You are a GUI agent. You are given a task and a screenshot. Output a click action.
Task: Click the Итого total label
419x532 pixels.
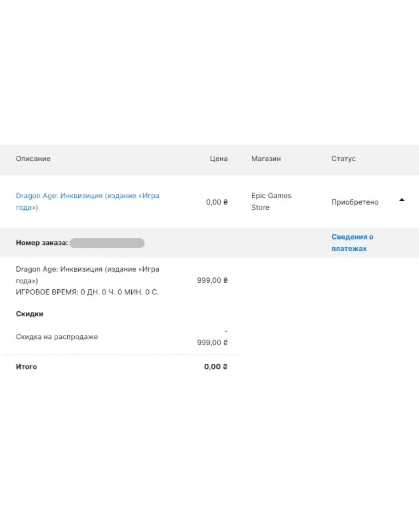26,367
